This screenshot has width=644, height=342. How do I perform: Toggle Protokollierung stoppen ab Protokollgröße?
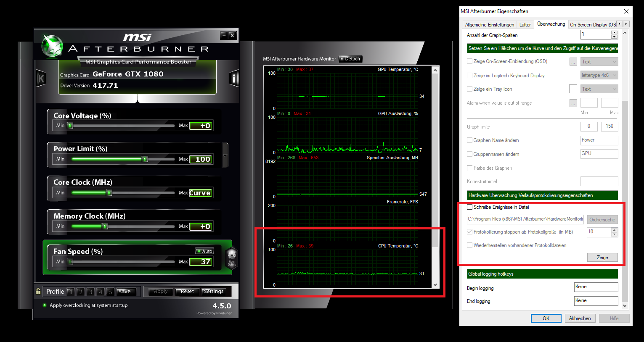(x=469, y=232)
